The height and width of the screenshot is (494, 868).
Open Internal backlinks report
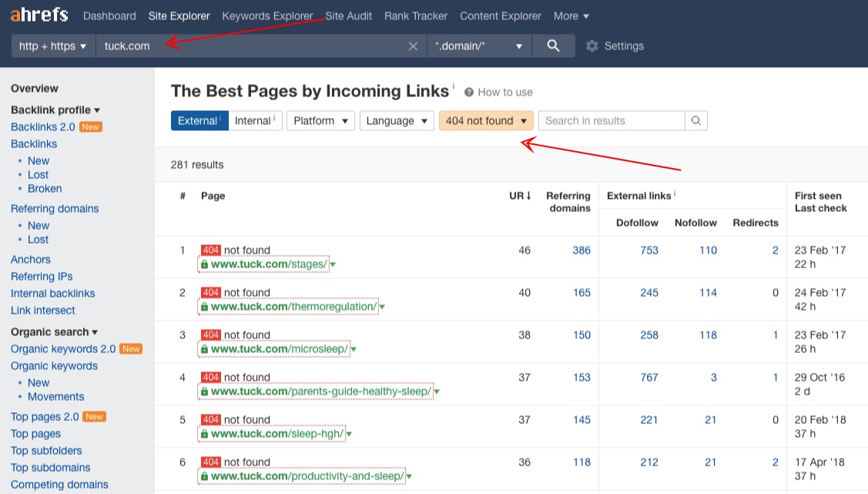[52, 294]
